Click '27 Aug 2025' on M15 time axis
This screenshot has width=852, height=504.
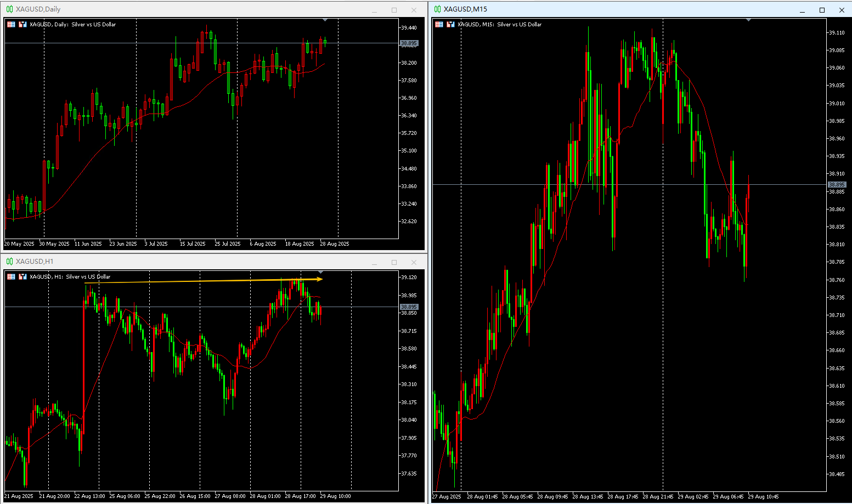447,496
